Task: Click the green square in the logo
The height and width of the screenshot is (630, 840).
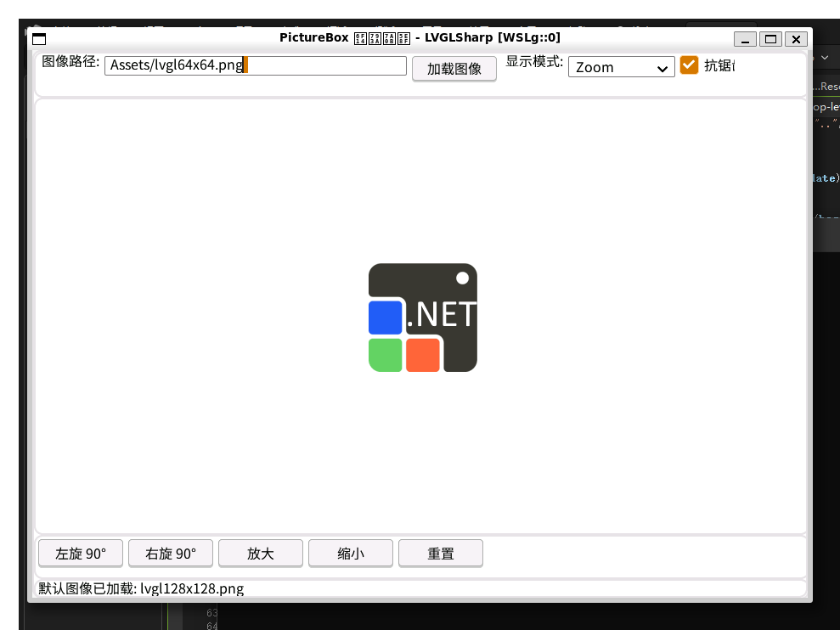Action: (x=385, y=355)
